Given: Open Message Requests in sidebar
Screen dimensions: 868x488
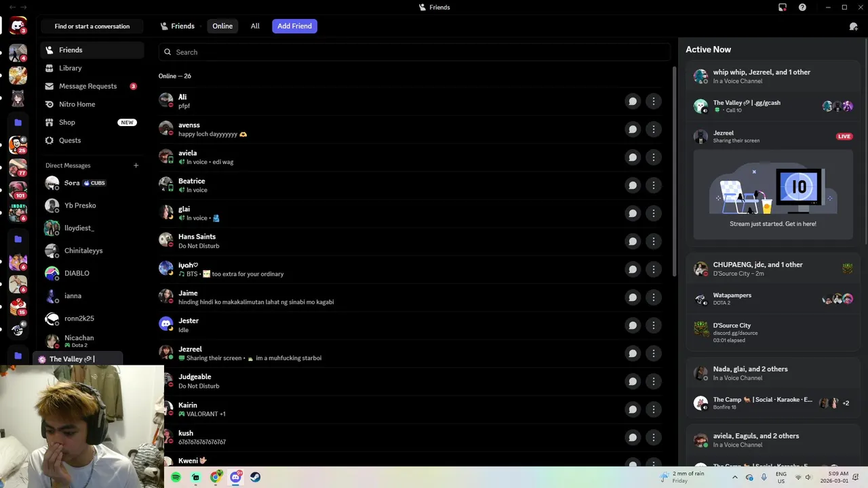Looking at the screenshot, I should coord(92,86).
